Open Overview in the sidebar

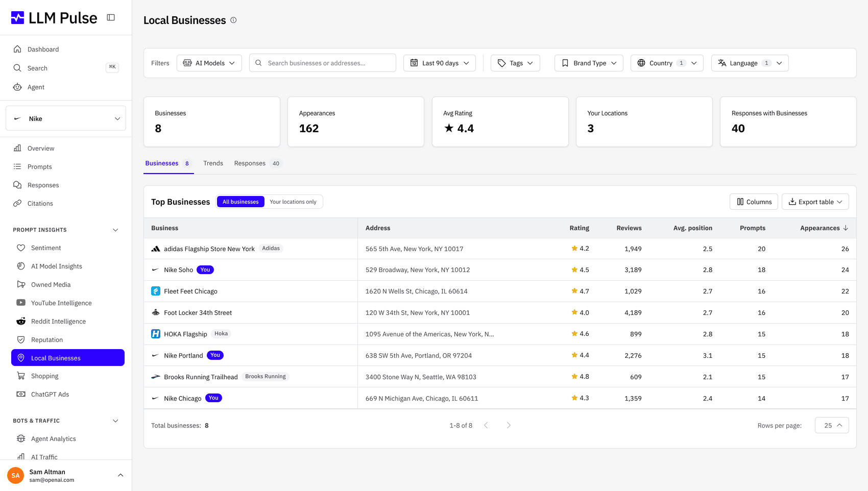click(66, 149)
